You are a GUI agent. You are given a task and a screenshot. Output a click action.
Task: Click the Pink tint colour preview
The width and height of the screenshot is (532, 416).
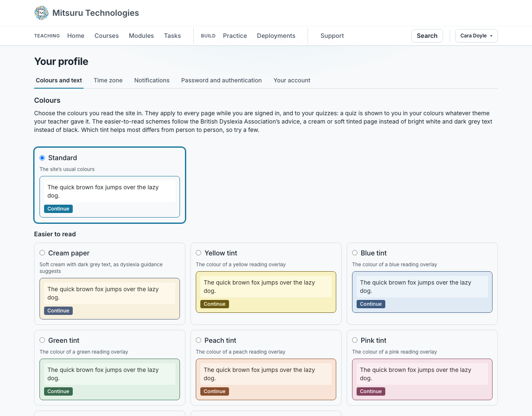point(422,379)
